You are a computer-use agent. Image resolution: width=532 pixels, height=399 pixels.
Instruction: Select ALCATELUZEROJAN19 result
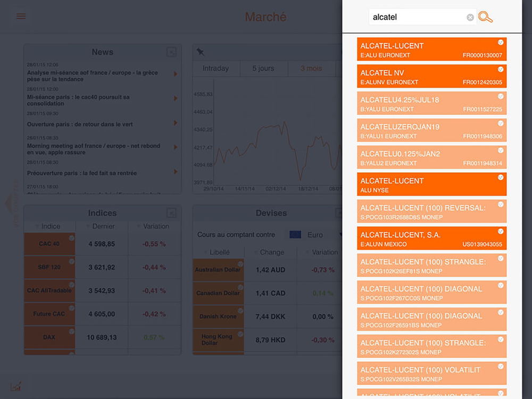431,130
